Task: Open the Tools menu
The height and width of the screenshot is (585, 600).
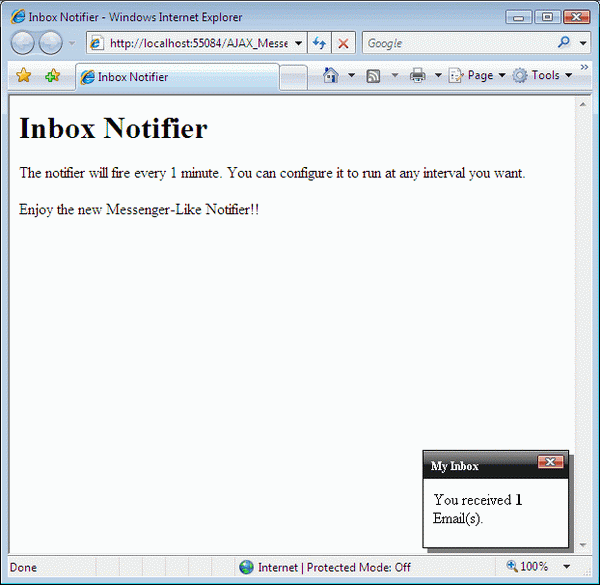Action: click(542, 75)
